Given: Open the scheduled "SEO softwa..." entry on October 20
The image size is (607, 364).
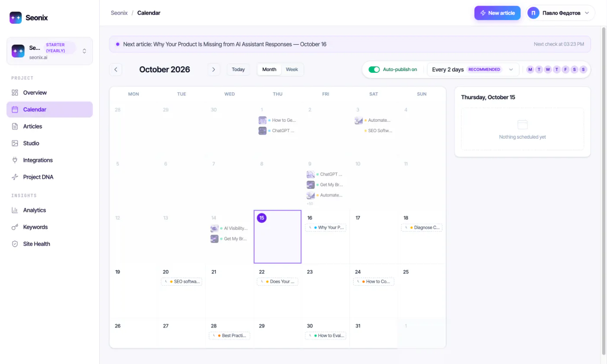Looking at the screenshot, I should (x=182, y=282).
